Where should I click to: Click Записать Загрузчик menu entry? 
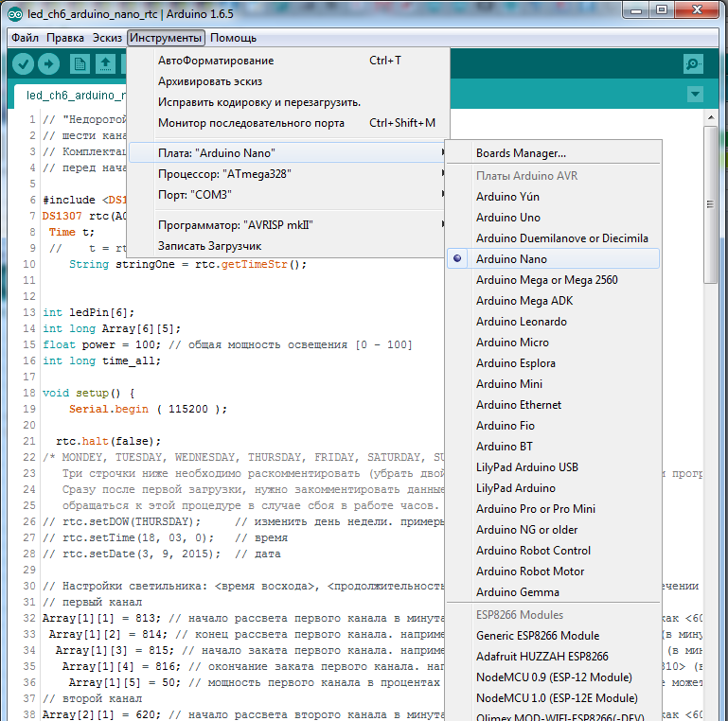pyautogui.click(x=208, y=245)
